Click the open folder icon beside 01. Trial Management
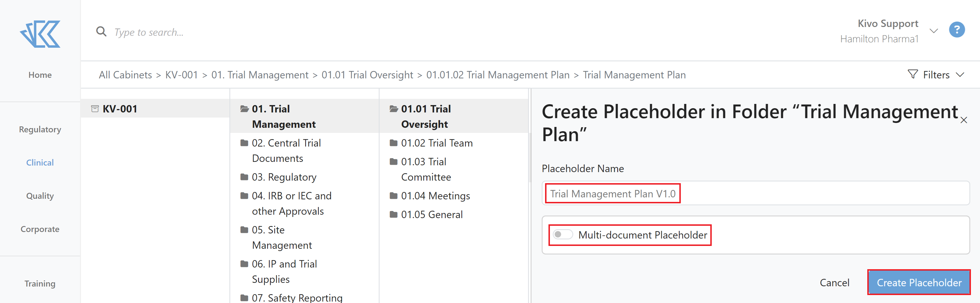The image size is (980, 303). pos(244,108)
